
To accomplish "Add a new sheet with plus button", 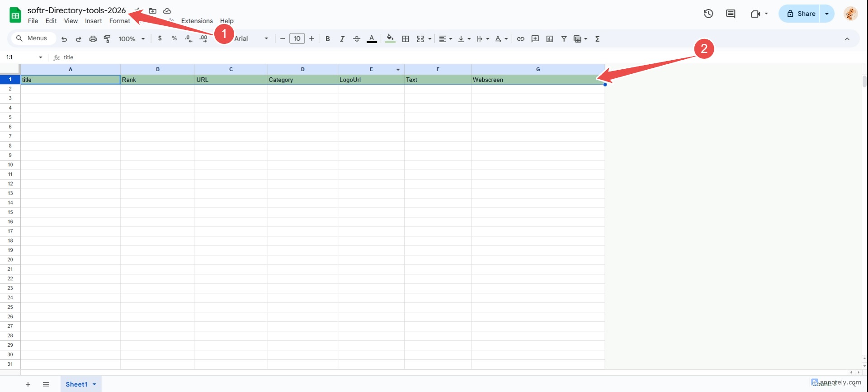I will coord(28,384).
